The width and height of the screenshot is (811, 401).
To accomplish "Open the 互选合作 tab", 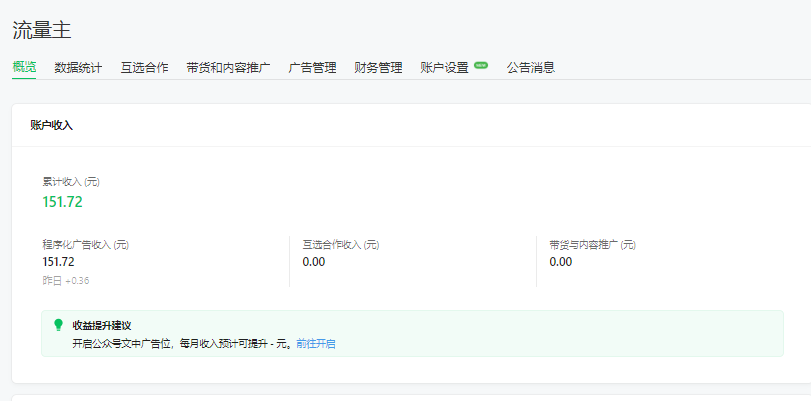I will coord(144,67).
